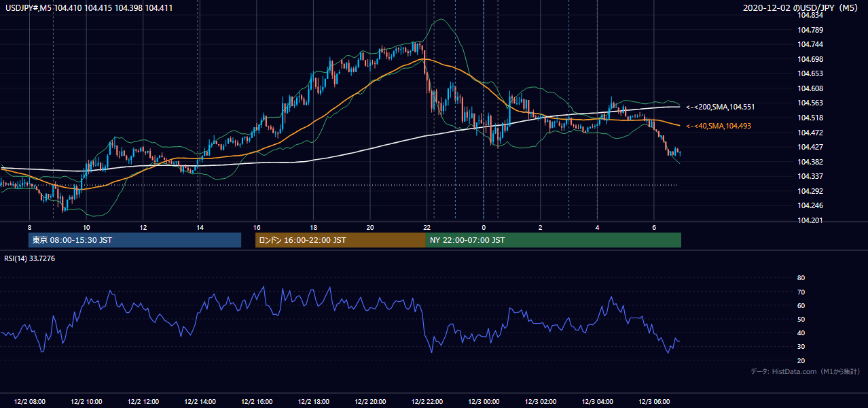Image resolution: width=868 pixels, height=408 pixels.
Task: Click hour label 10 under the price chart
Action: (x=86, y=227)
